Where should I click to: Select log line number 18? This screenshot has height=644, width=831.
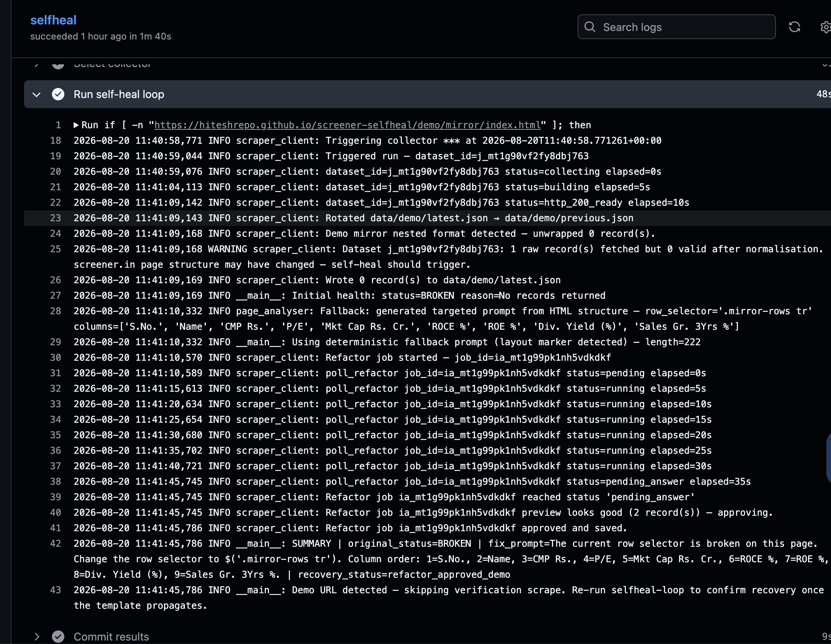[x=55, y=141]
